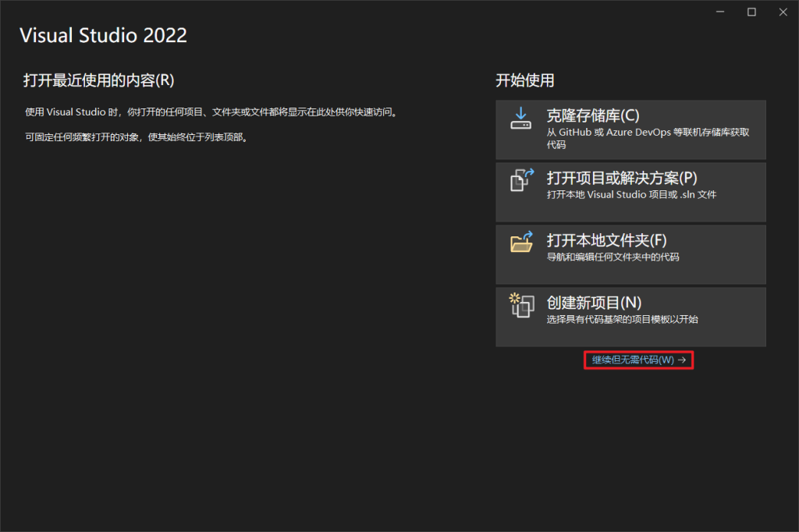Close the Visual Studio 2022 start window
799x532 pixels.
tap(783, 12)
